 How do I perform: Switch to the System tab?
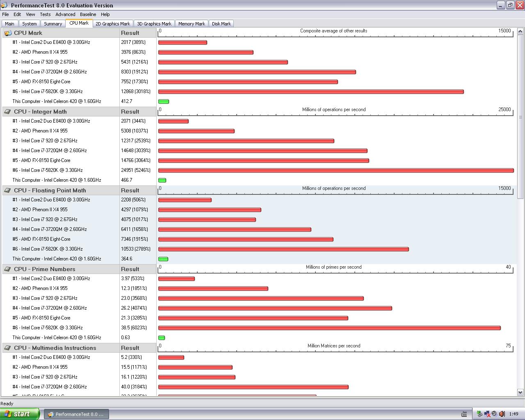[30, 24]
